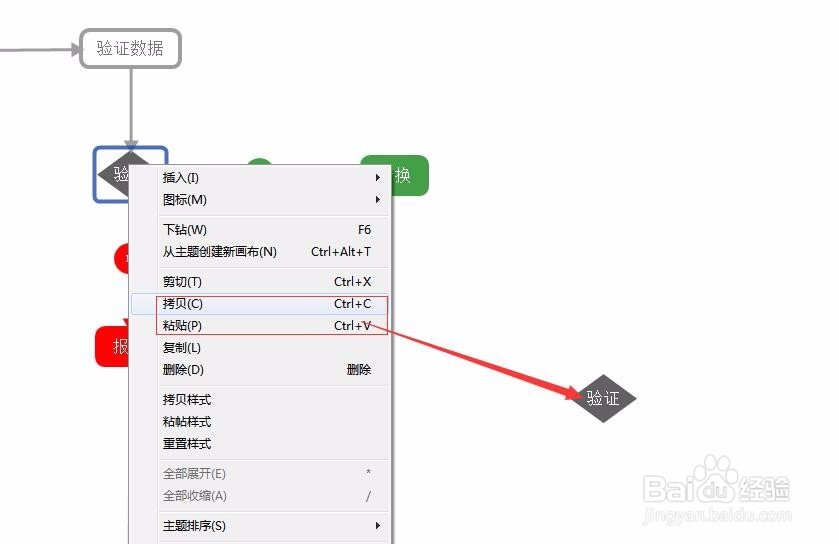Select the pasted 验证 diamond topic

[x=603, y=399]
